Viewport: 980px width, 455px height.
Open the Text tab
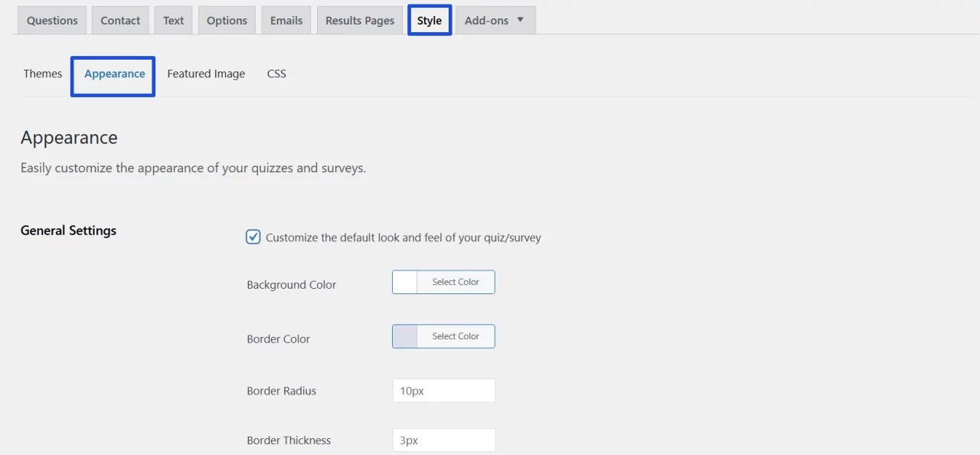(x=174, y=21)
